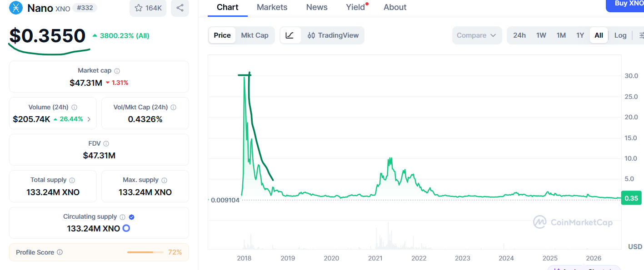Click the $0.3550 price value
The image size is (644, 270).
(48, 36)
